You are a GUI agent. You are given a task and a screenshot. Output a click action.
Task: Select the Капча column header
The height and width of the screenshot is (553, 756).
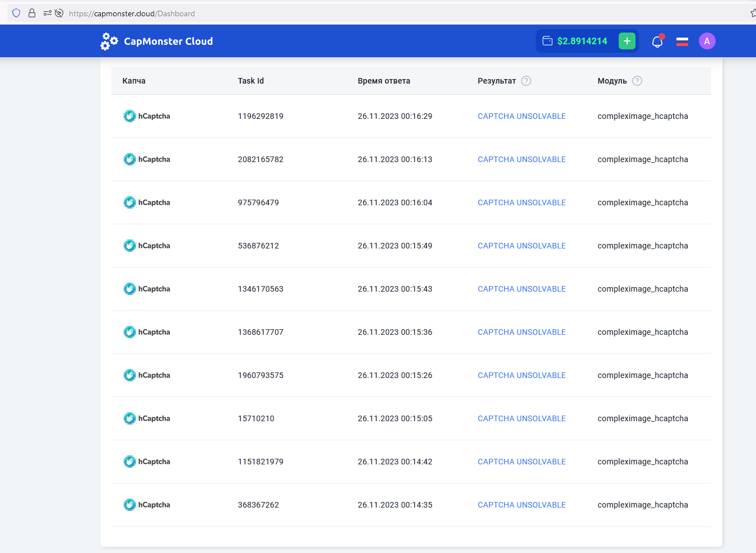point(134,81)
